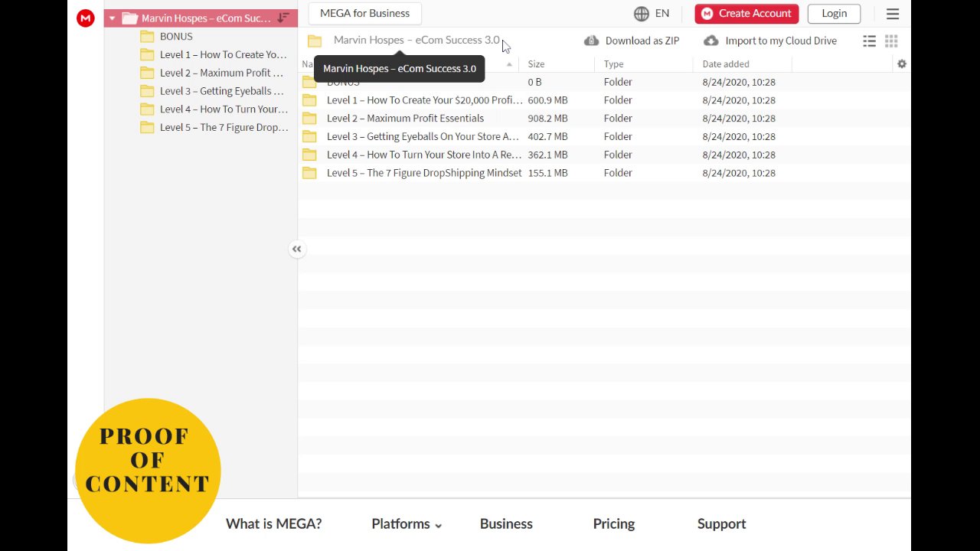The width and height of the screenshot is (980, 551).
Task: Open the Business footer link
Action: point(506,524)
